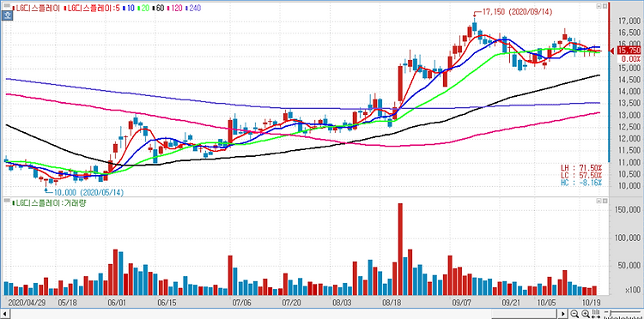The height and width of the screenshot is (319, 644).
Task: Click the tallest red volume bar
Action: tap(400, 249)
